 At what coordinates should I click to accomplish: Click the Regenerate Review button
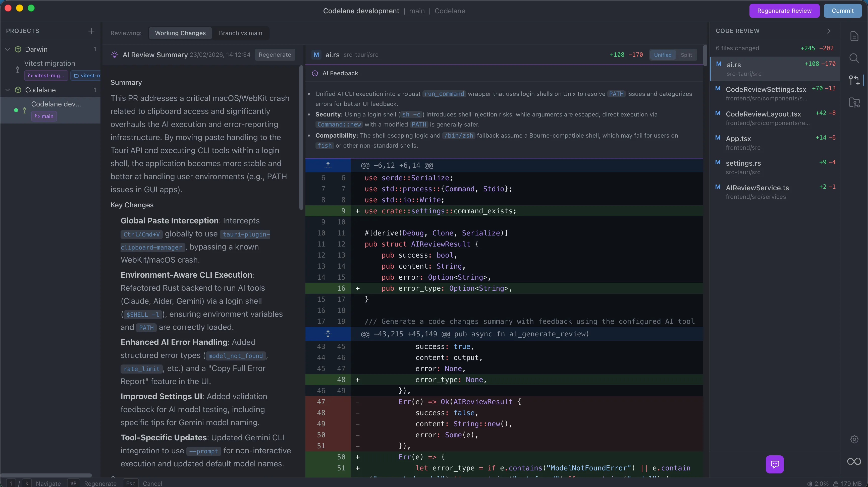click(x=784, y=11)
